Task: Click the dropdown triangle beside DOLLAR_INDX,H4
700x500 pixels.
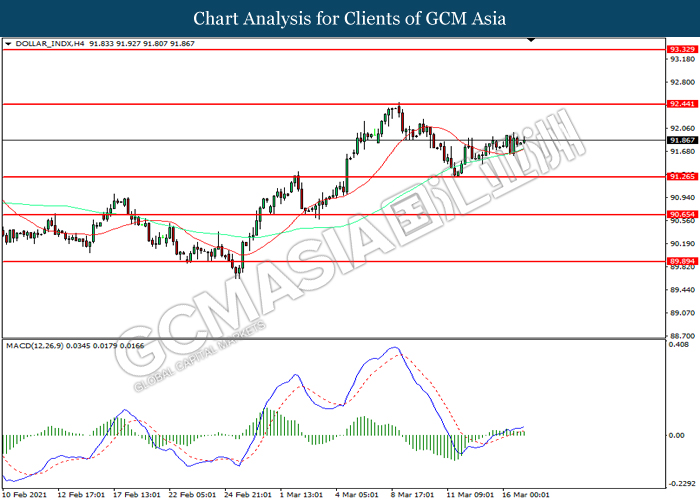Action: click(x=8, y=44)
